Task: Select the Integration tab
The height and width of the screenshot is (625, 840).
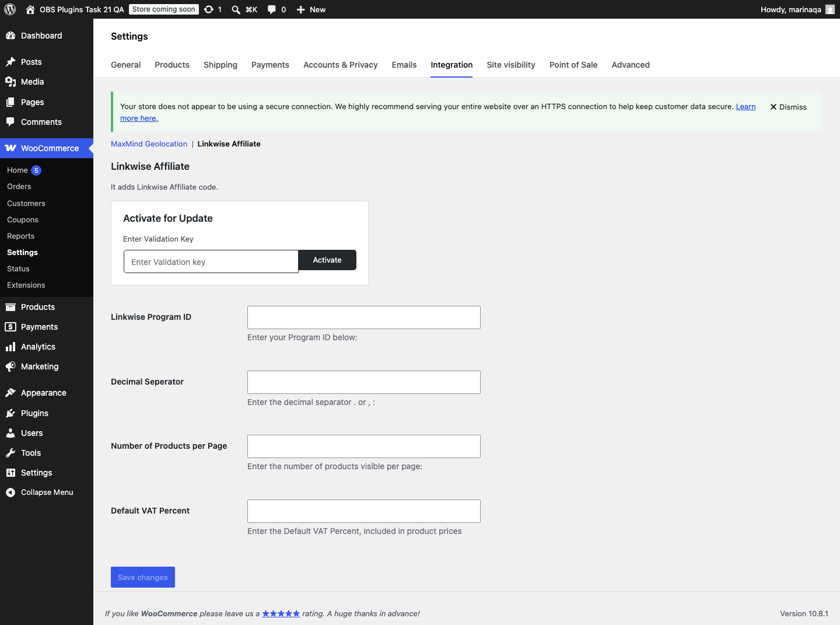Action: tap(452, 65)
